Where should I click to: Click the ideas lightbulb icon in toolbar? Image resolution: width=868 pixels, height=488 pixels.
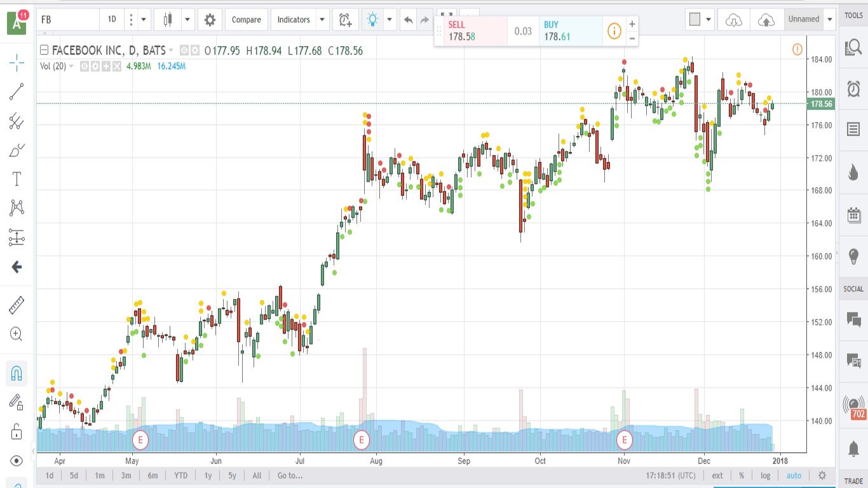[x=373, y=20]
